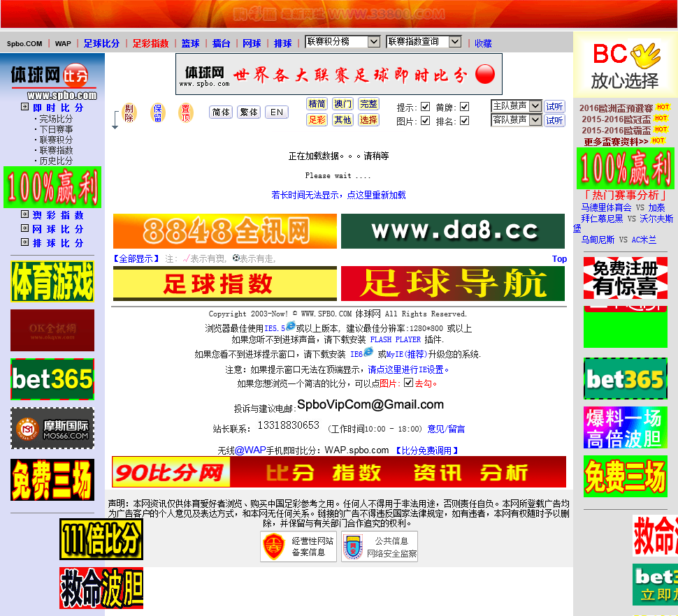Image resolution: width=678 pixels, height=616 pixels.
Task: Open the 联赛积分榜 dropdown
Action: [x=342, y=41]
